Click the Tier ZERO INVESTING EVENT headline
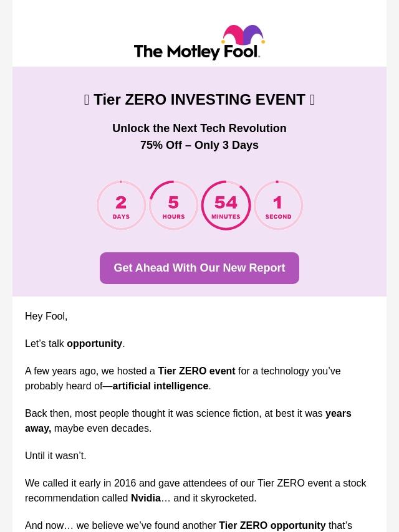The height and width of the screenshot is (532, 399). click(x=199, y=100)
